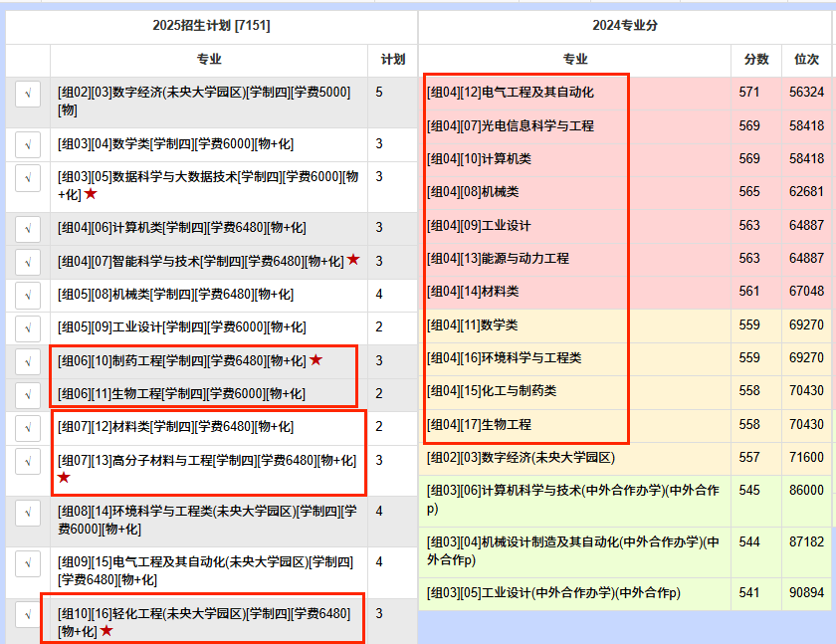Click red star beside 智能科学与技术

pos(353,260)
